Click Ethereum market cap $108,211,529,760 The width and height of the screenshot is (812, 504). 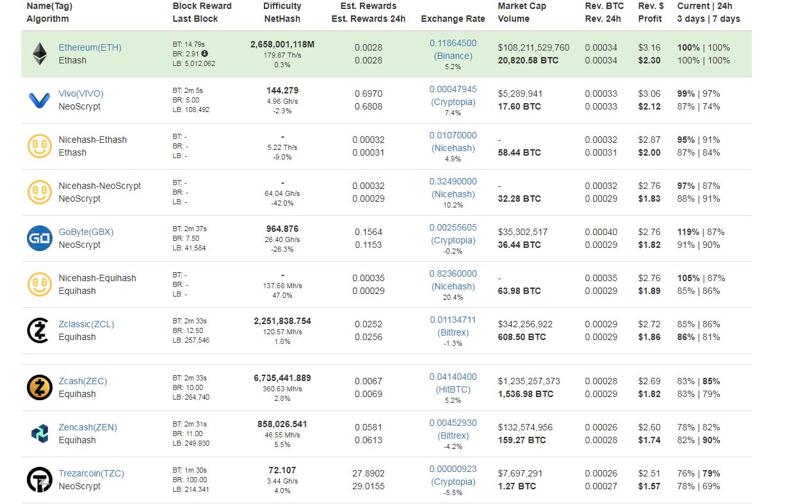pyautogui.click(x=533, y=47)
